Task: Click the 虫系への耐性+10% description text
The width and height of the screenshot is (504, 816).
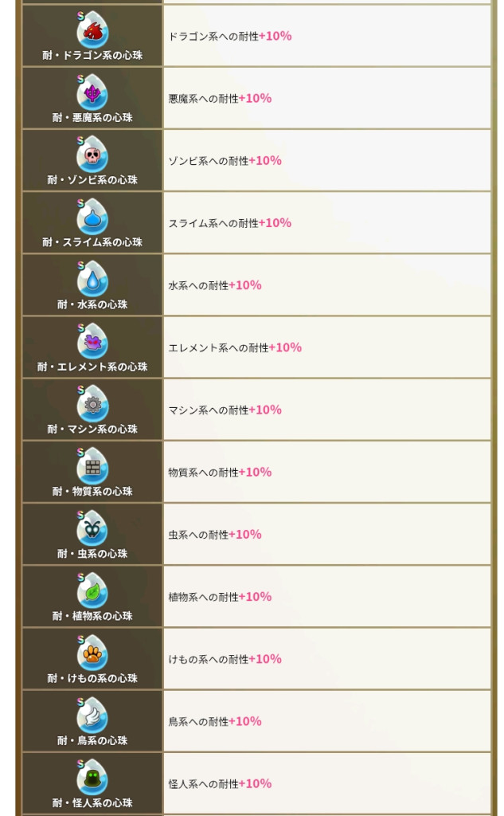Action: pyautogui.click(x=215, y=535)
